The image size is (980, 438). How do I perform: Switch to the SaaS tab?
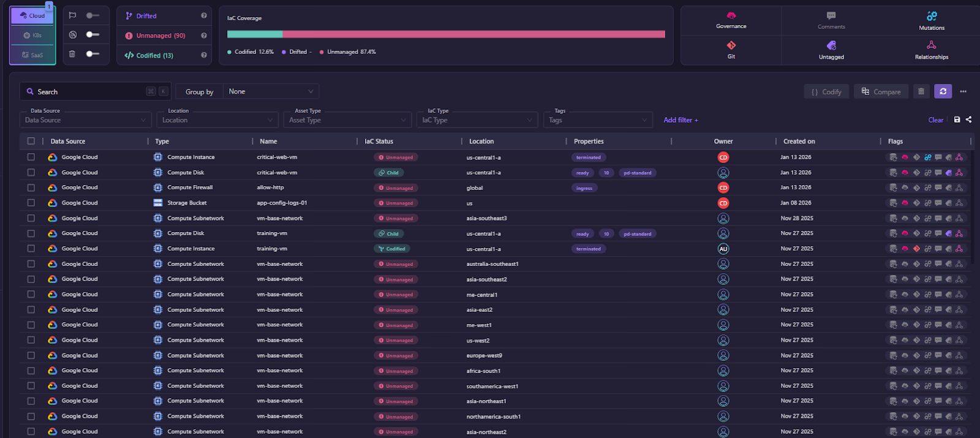(32, 55)
